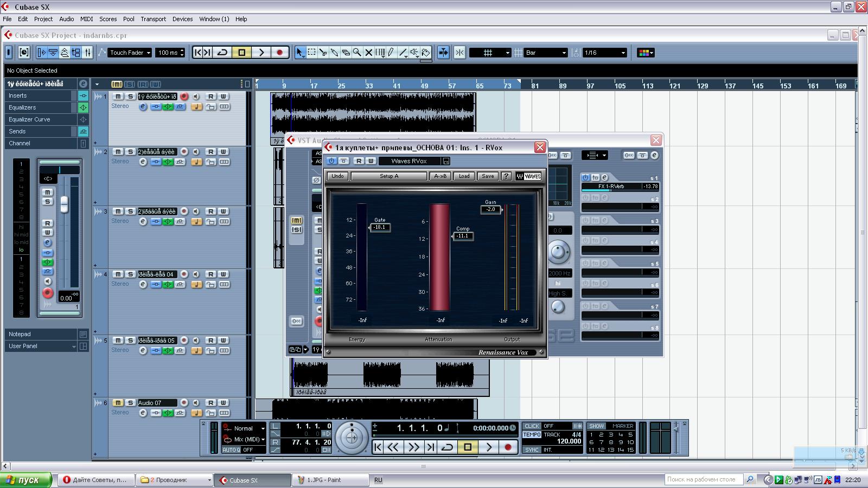Open the 1/16 quantize dropdown
868x488 pixels.
pos(604,53)
